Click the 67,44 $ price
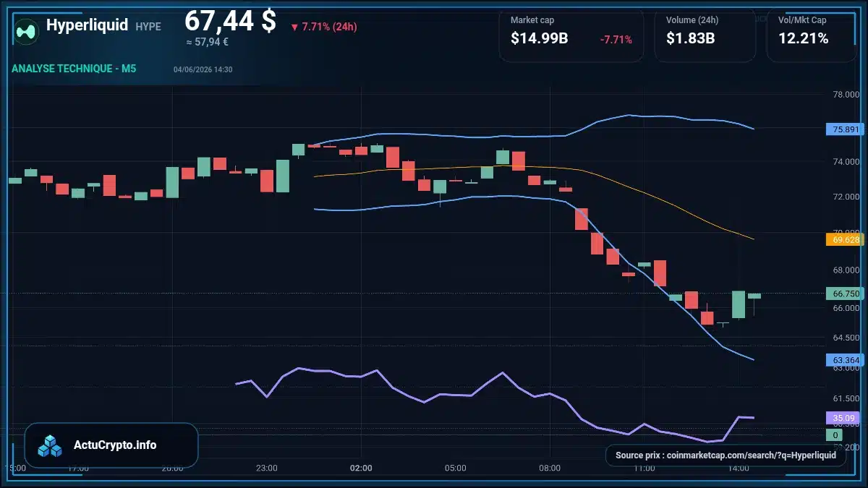The width and height of the screenshot is (868, 488). [x=230, y=21]
